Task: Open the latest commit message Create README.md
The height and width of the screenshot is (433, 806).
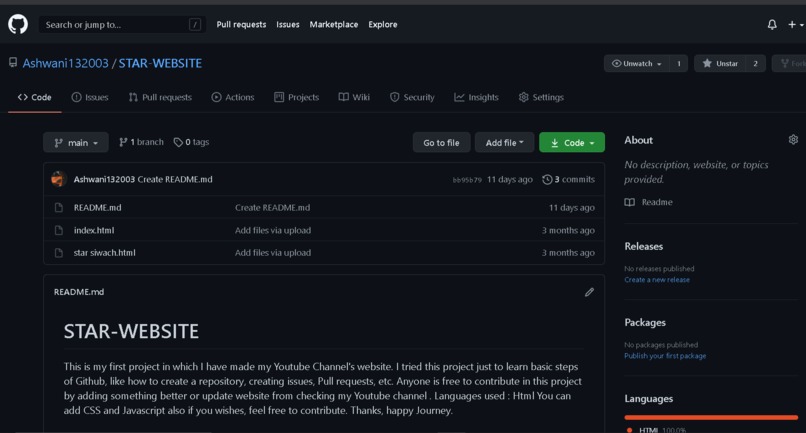Action: point(175,179)
